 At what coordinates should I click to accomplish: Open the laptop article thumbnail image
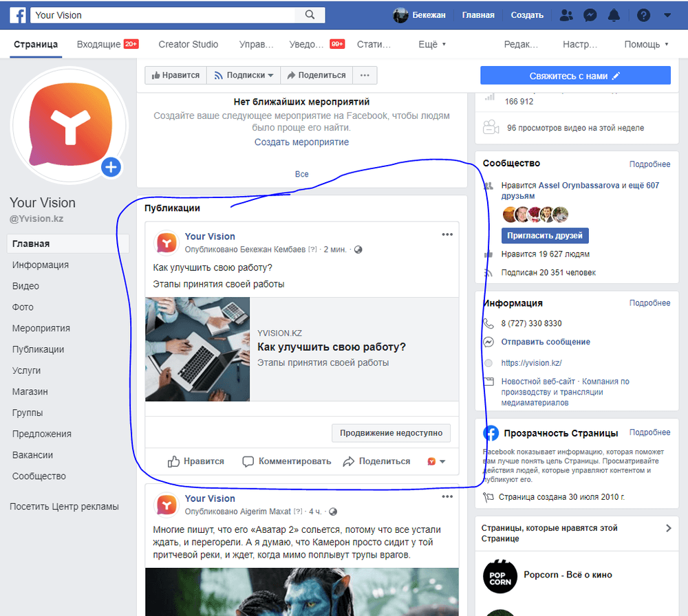[197, 349]
